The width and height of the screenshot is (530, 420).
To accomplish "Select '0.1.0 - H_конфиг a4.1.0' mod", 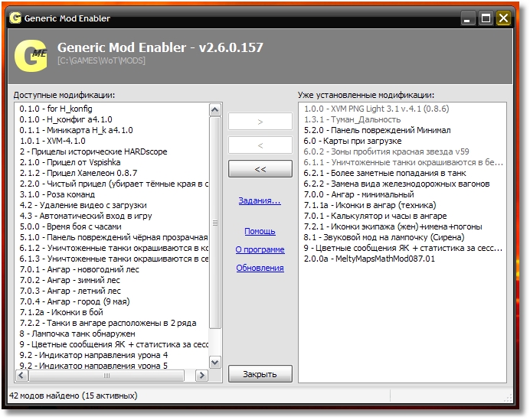I will pyautogui.click(x=66, y=119).
